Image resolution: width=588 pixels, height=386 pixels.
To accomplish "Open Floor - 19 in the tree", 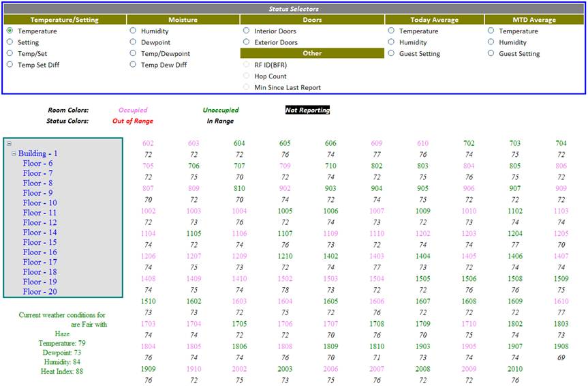I will click(40, 282).
